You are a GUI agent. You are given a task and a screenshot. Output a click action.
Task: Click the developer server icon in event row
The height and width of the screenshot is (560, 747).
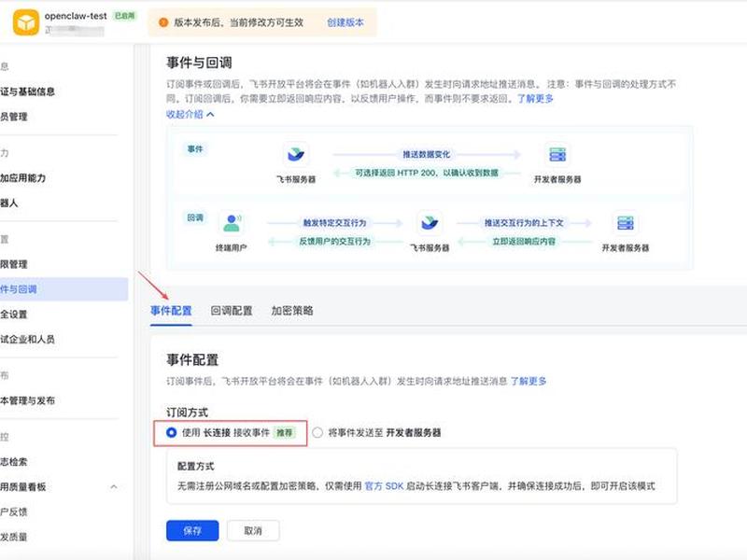[x=557, y=154]
